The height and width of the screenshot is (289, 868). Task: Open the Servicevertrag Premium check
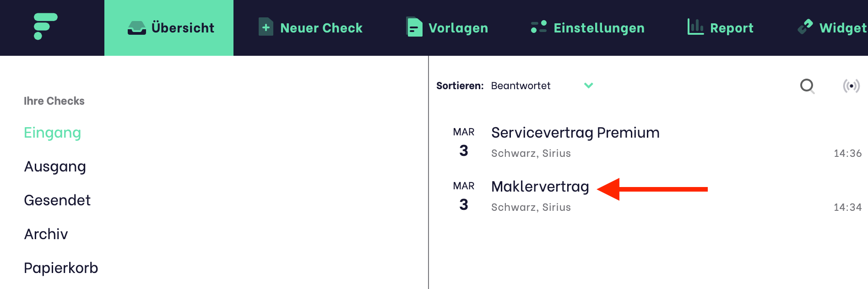coord(575,133)
